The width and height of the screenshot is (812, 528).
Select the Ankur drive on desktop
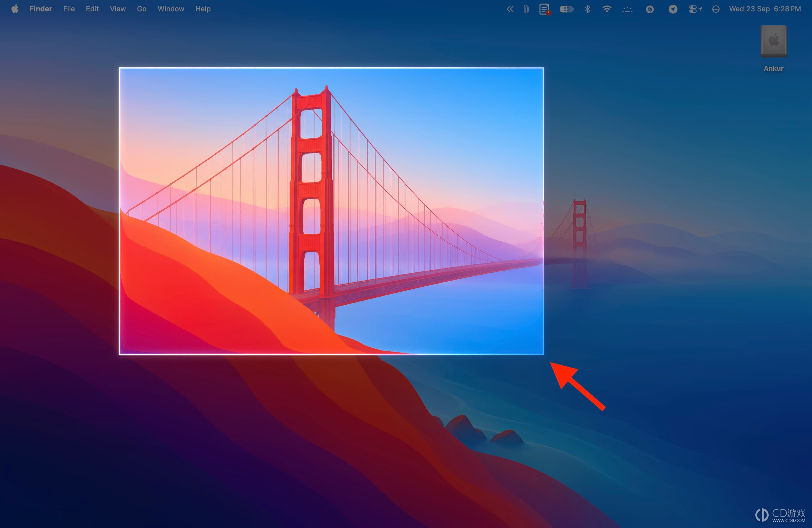tap(773, 48)
